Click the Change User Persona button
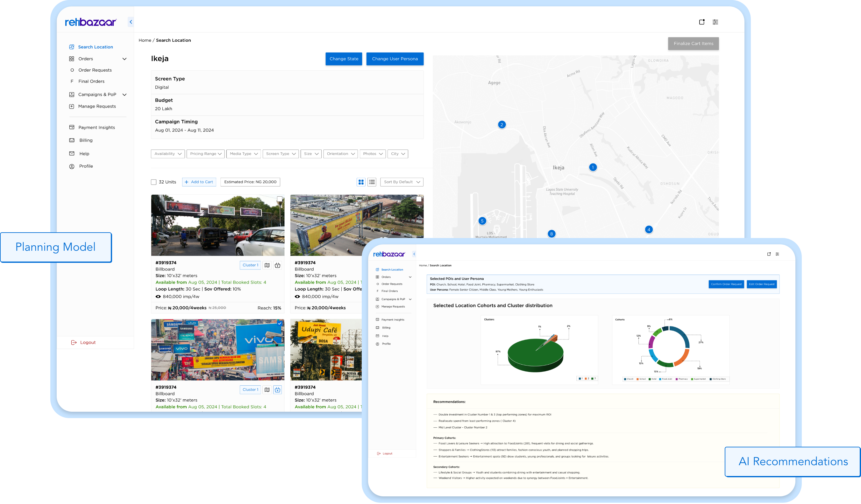The width and height of the screenshot is (861, 504). pos(395,59)
